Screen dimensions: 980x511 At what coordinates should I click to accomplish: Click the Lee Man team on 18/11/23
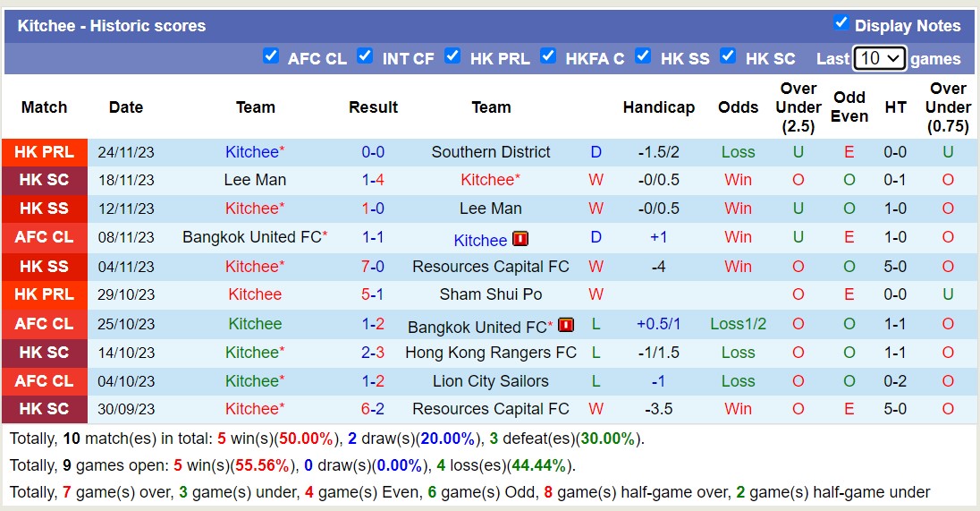click(255, 180)
